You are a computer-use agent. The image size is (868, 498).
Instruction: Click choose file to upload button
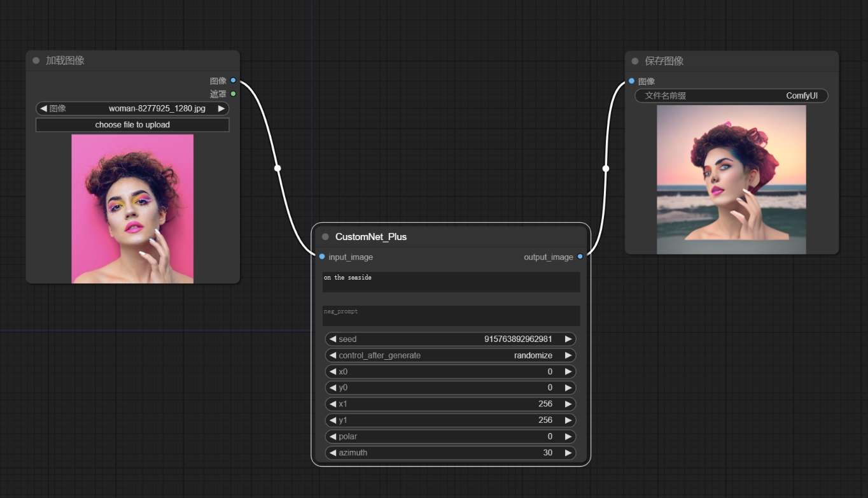point(132,125)
